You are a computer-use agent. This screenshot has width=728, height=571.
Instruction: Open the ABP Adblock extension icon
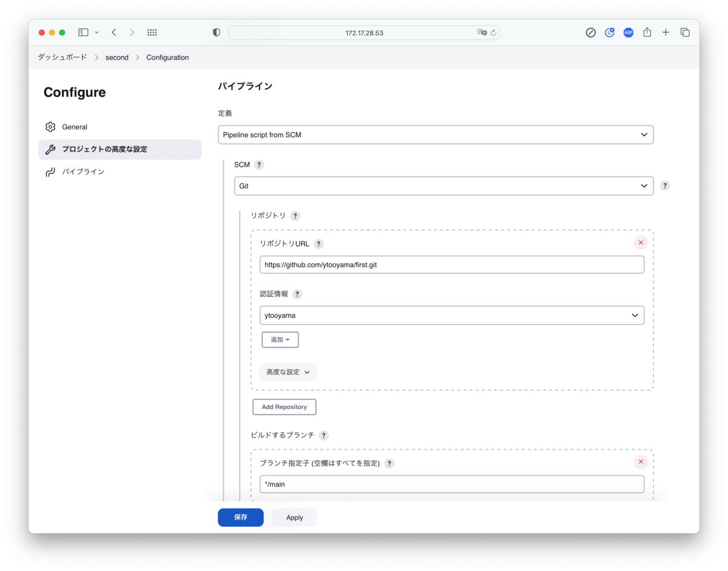click(x=629, y=33)
